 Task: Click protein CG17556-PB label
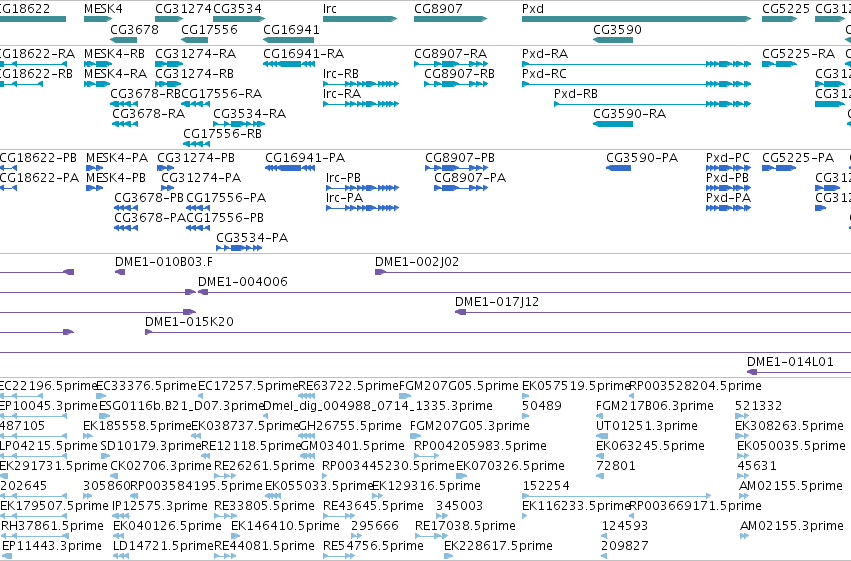pos(225,218)
